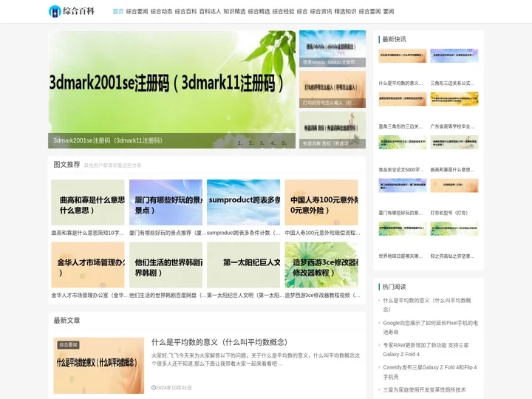
Task: Open the 曲高和寡是什么意思 card image in 图文推荐
Action: 88,202
